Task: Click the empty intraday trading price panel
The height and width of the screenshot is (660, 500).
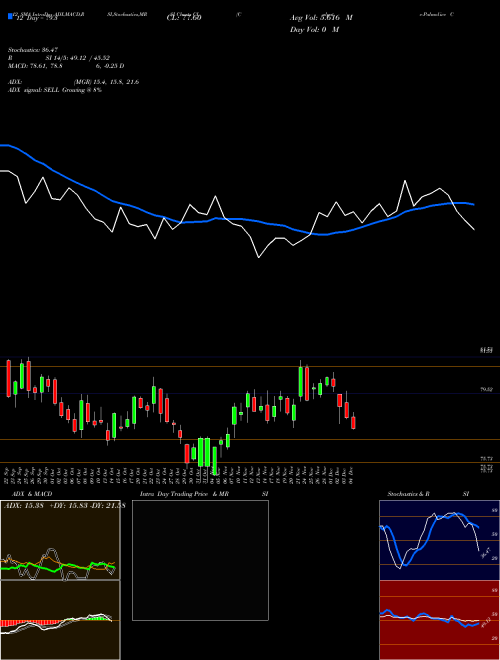Action: tap(200, 560)
